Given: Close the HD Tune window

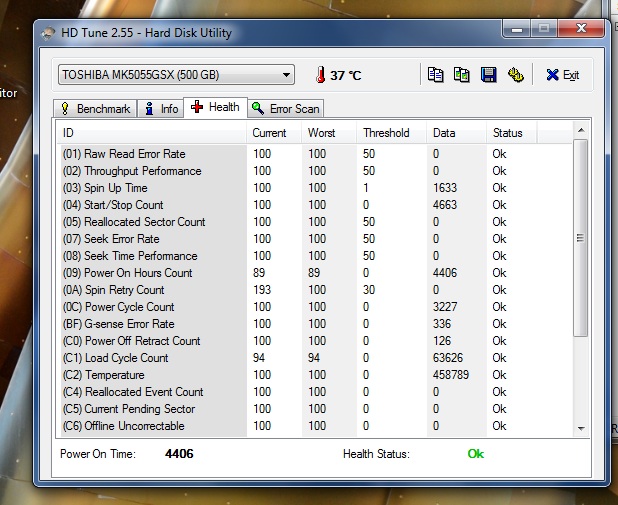Looking at the screenshot, I should [581, 28].
